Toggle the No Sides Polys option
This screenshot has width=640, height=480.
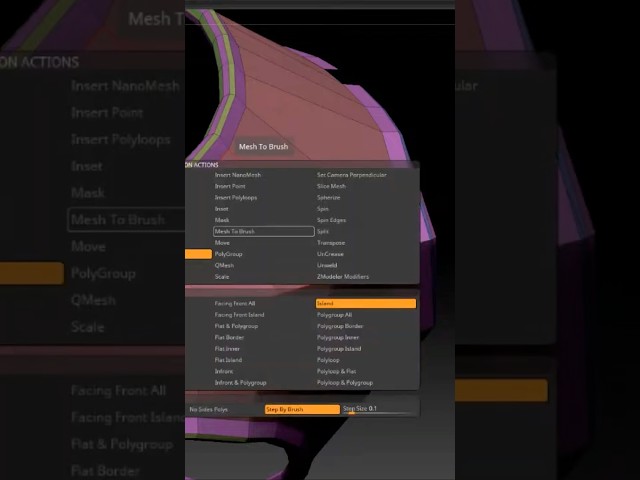(209, 409)
